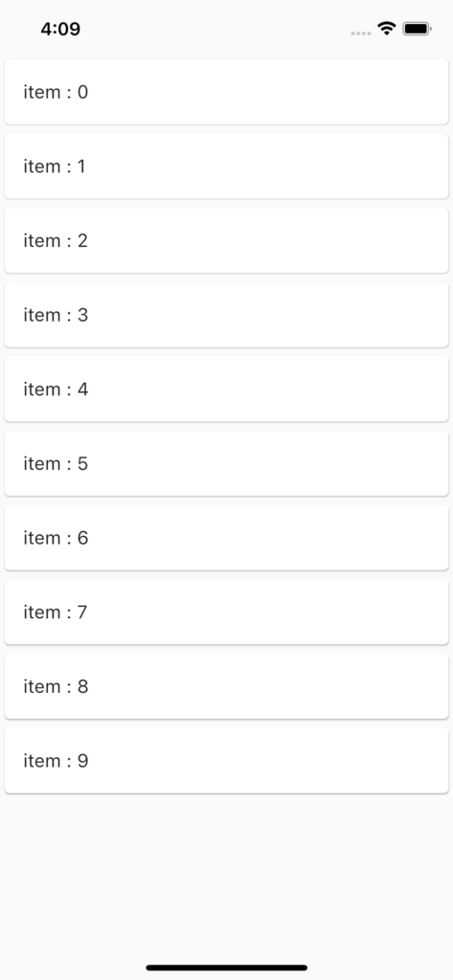Tap the item : 3 card
The image size is (453, 980).
tap(226, 315)
